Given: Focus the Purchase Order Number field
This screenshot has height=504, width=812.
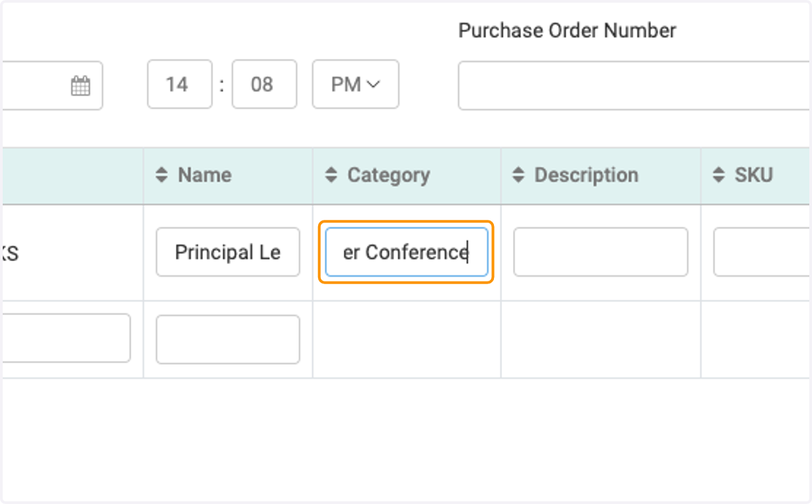Looking at the screenshot, I should pyautogui.click(x=634, y=85).
